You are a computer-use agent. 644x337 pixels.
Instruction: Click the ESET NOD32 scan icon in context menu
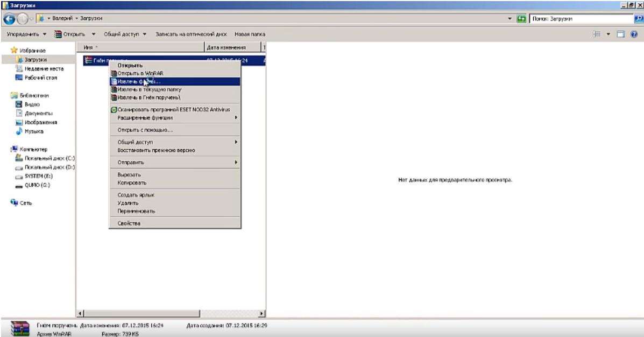113,109
